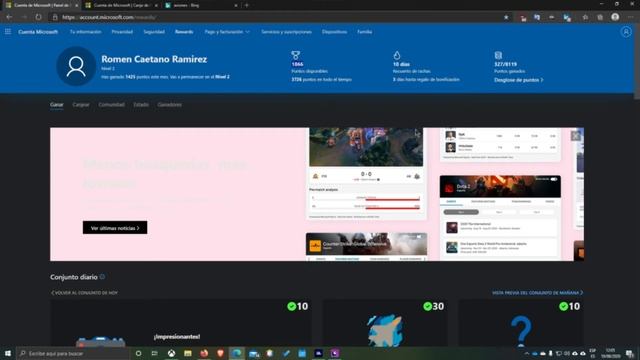
Task: Open the action center notifications icon
Action: point(630,353)
